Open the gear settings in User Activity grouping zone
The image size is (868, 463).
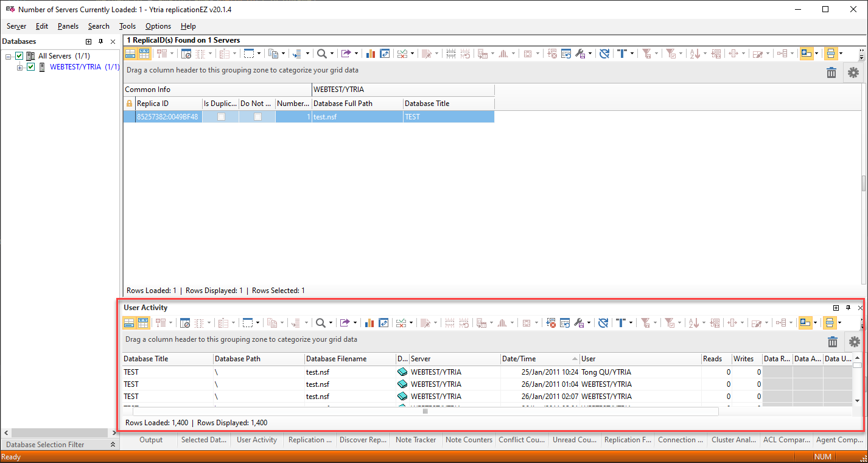(x=854, y=342)
